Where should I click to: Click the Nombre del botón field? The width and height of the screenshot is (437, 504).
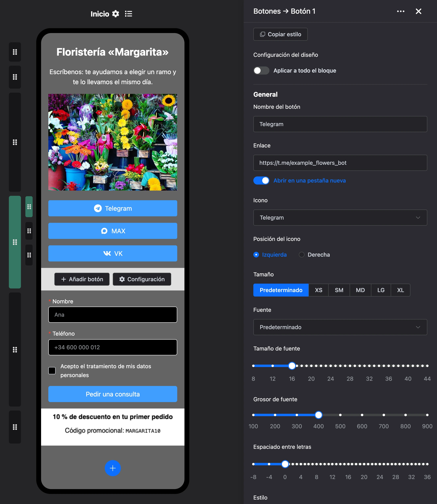(x=340, y=124)
